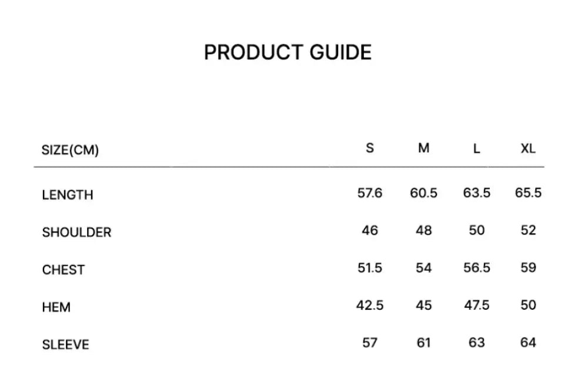Click the CHEST row label

(64, 270)
